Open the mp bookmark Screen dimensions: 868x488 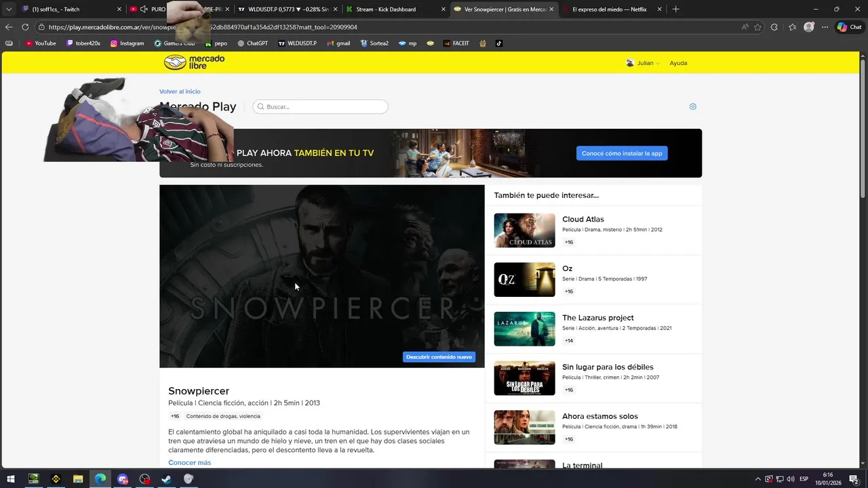pyautogui.click(x=408, y=43)
